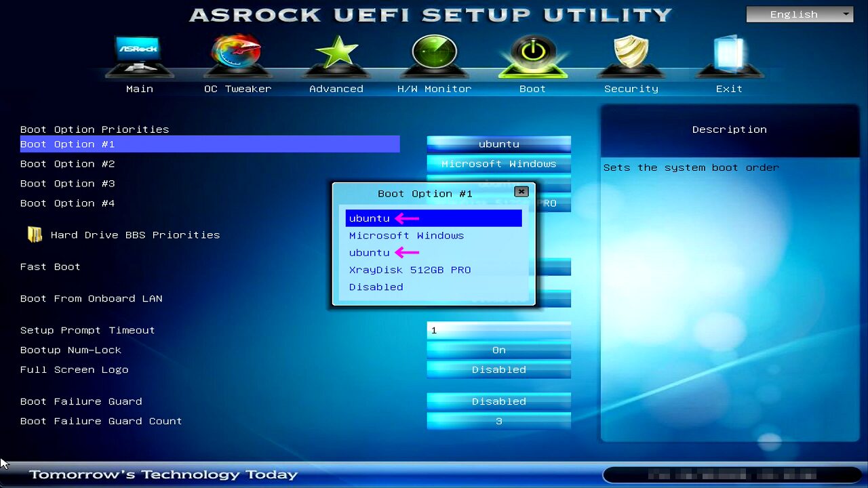Open the English language dropdown

[x=800, y=14]
